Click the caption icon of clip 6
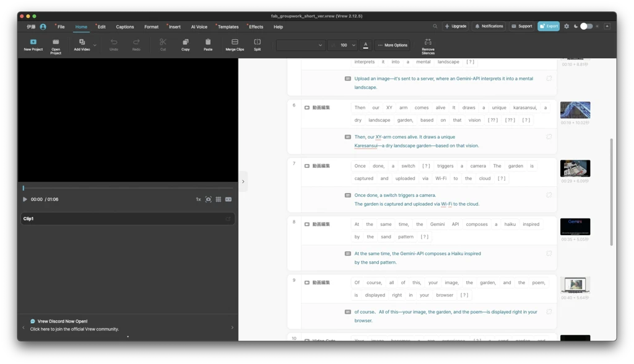Screen dimensions: 634x364 tap(348, 137)
